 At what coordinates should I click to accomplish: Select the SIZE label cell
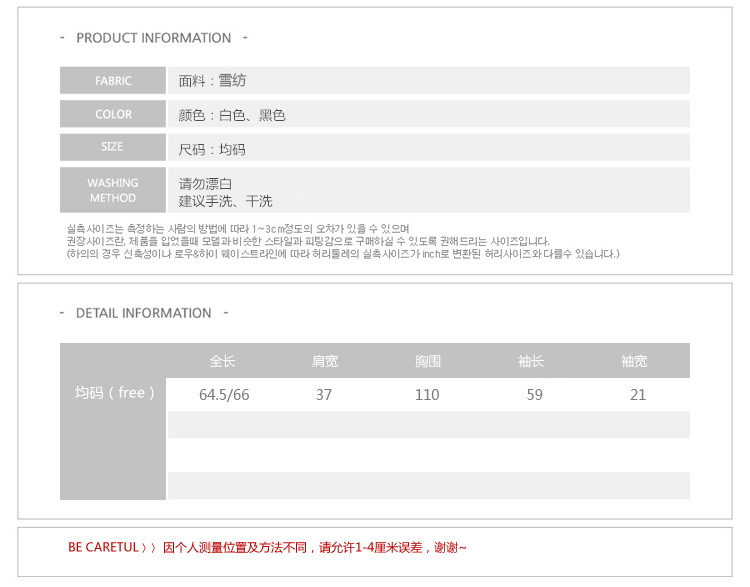click(113, 147)
